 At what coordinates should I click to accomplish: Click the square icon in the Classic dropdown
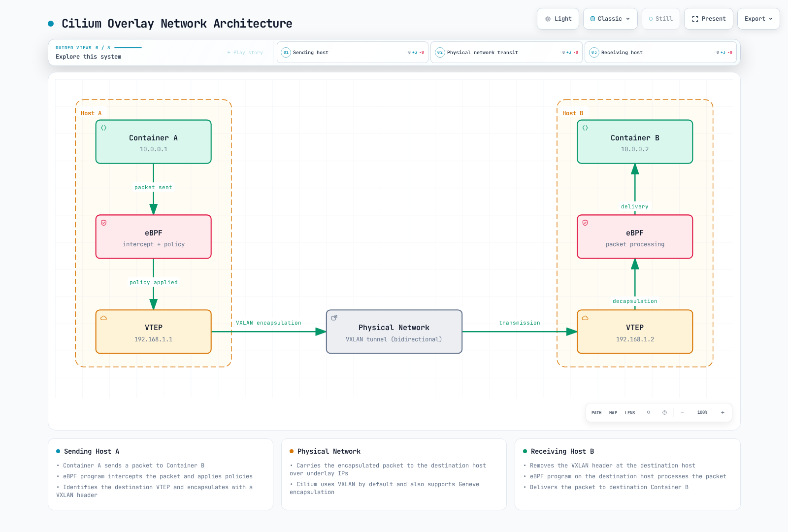coord(592,19)
